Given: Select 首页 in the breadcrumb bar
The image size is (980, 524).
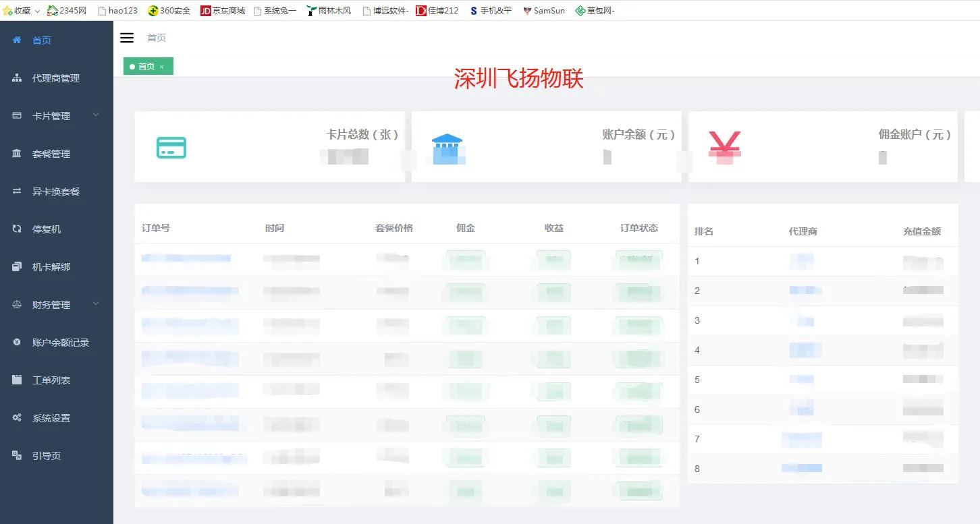Looking at the screenshot, I should coord(156,38).
